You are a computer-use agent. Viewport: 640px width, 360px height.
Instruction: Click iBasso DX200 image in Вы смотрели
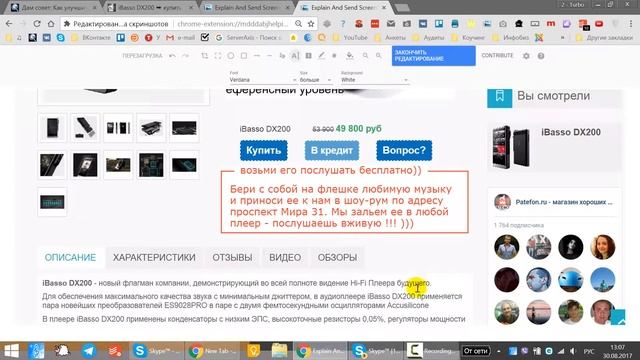click(x=511, y=147)
